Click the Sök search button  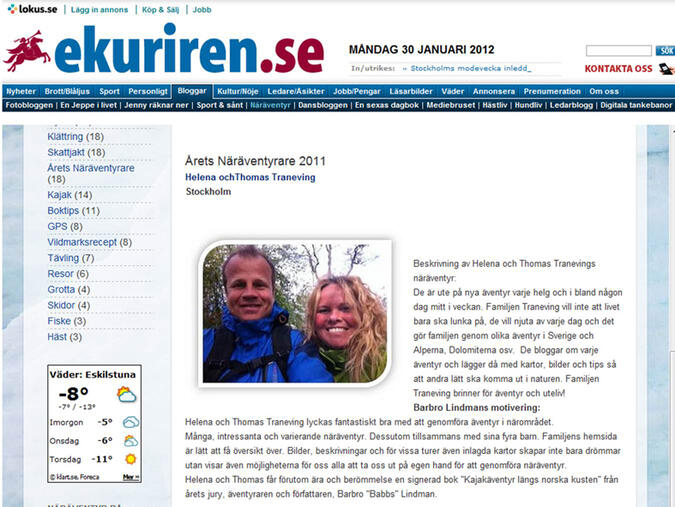pos(666,51)
